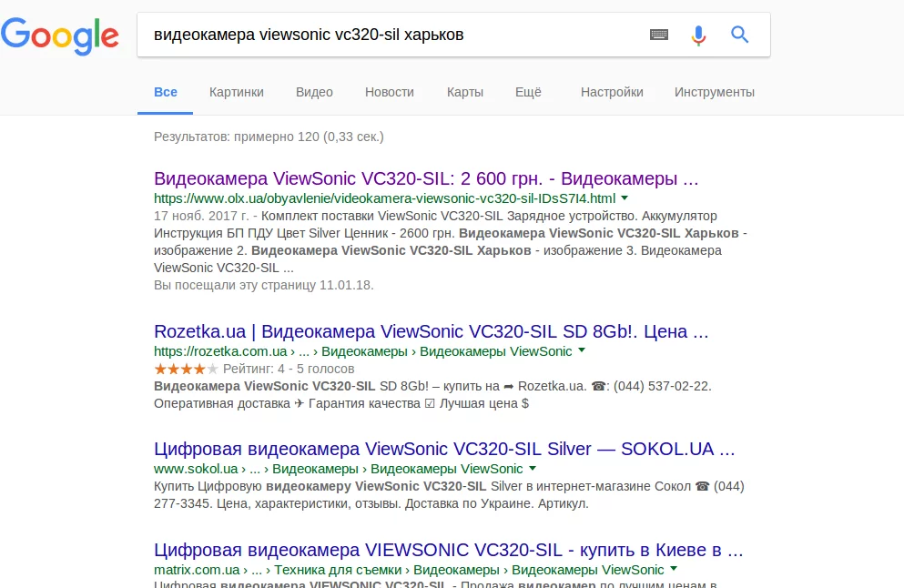Viewport: 904px width, 588px height.
Task: Switch to the Картинки tab
Action: click(x=237, y=92)
